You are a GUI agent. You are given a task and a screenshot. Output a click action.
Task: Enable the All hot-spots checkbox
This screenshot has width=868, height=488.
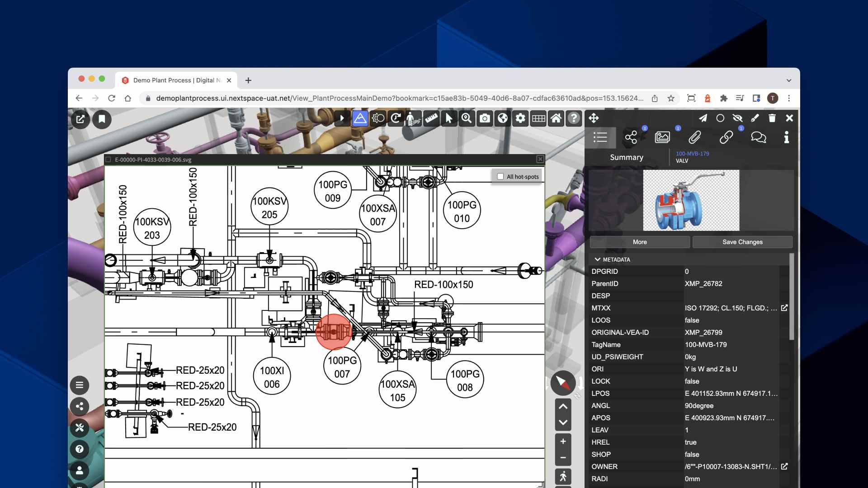coord(500,177)
